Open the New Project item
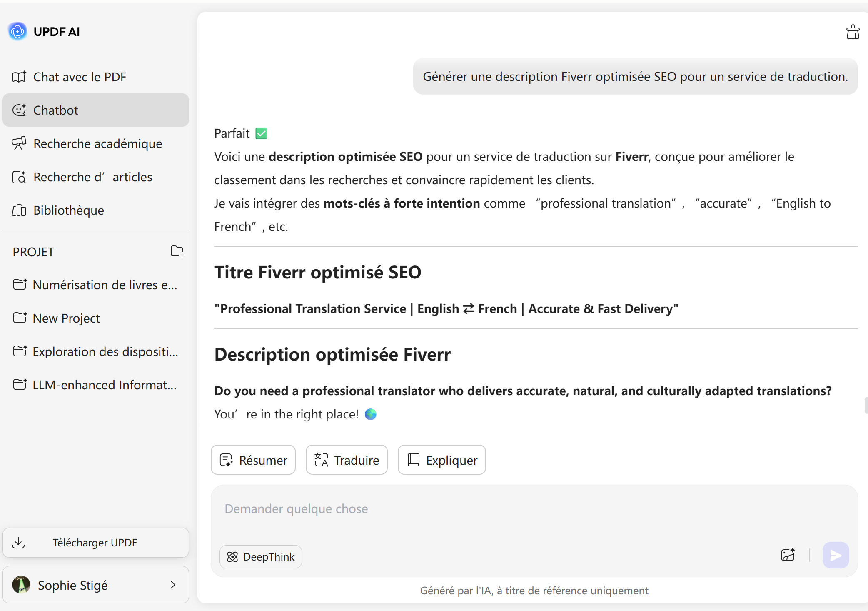 pos(66,318)
